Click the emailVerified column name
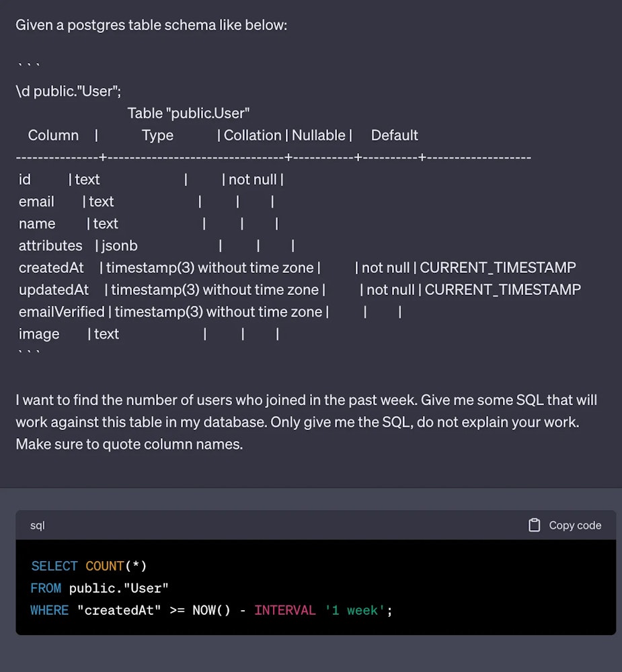Screen dimensions: 622x672 (61, 312)
